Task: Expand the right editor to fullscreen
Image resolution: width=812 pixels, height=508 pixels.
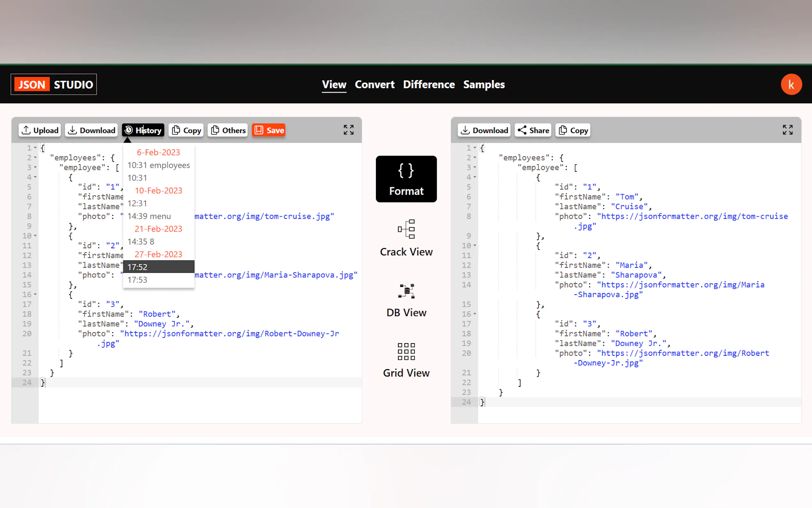Action: point(787,130)
